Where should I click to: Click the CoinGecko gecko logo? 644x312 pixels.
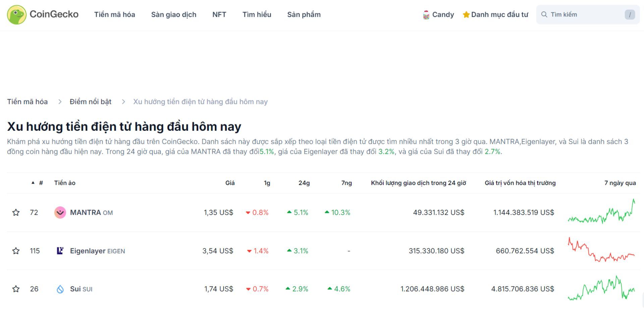[x=16, y=14]
